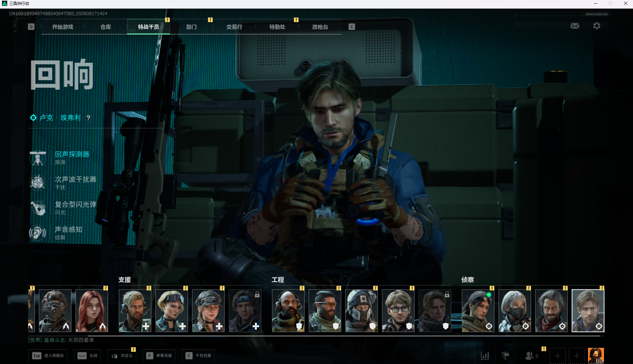Close the 三角洲行动 window
This screenshot has width=633, height=364.
pyautogui.click(x=625, y=4)
